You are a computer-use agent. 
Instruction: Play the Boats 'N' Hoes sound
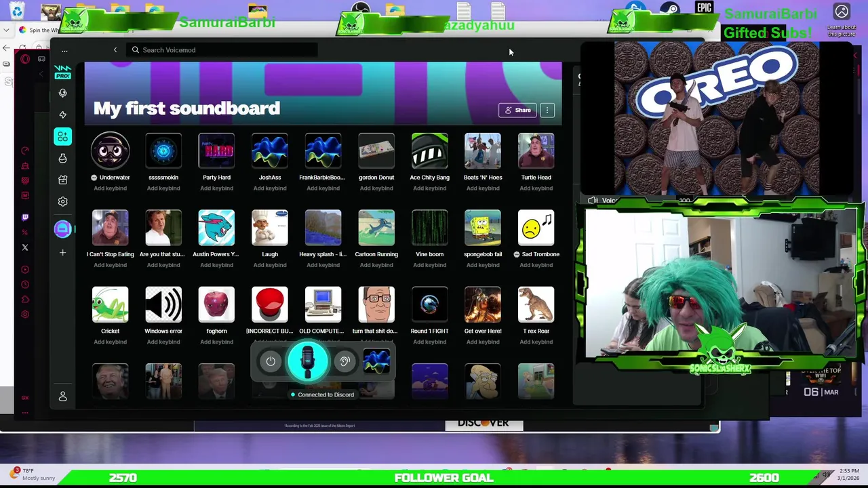[x=483, y=150]
